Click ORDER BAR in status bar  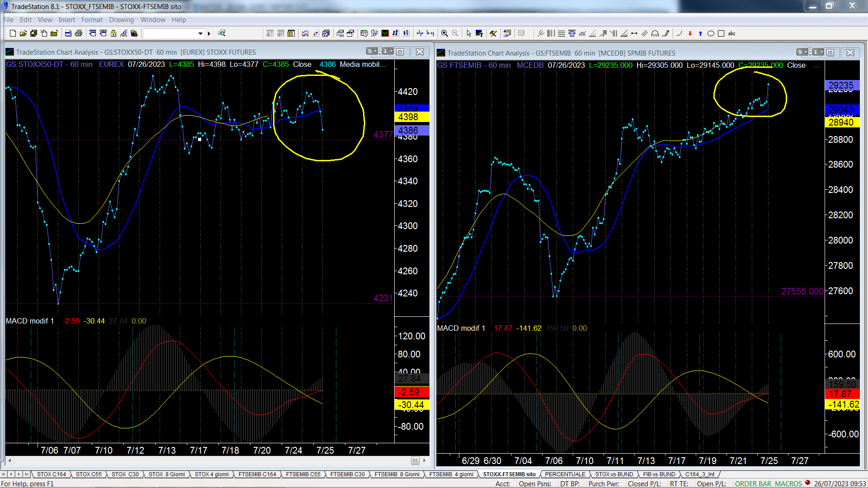point(753,484)
